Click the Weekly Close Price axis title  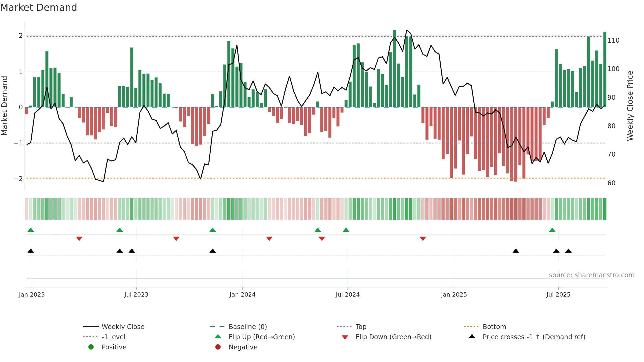630,106
